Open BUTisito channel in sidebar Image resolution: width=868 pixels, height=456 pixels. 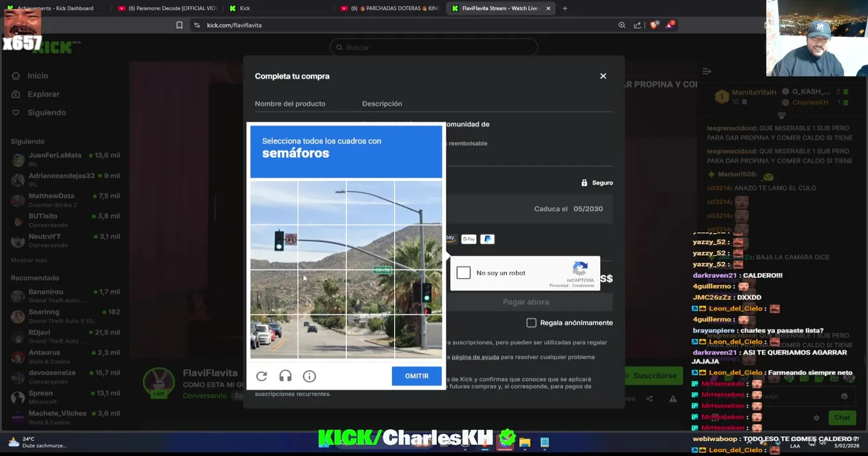(x=65, y=220)
